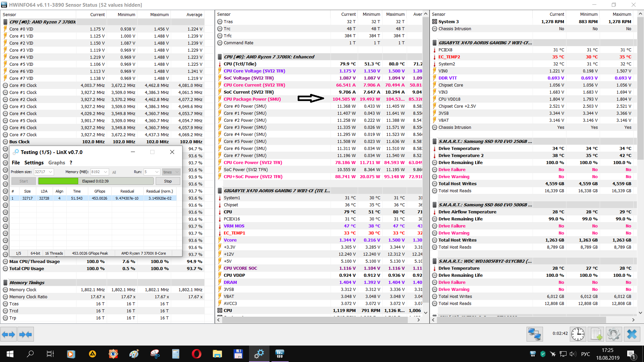
Task: Open the blue floppy disk taskbar app
Action: (238, 354)
